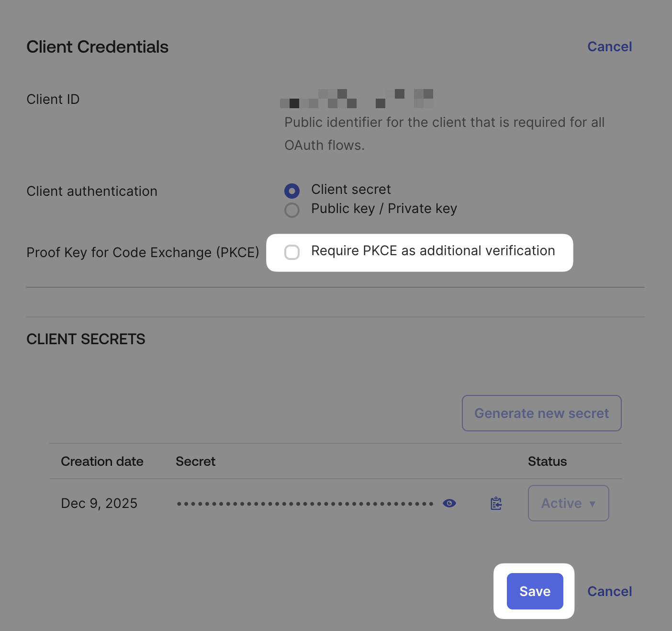The image size is (672, 631).
Task: Select Client secret authentication
Action: pos(292,191)
